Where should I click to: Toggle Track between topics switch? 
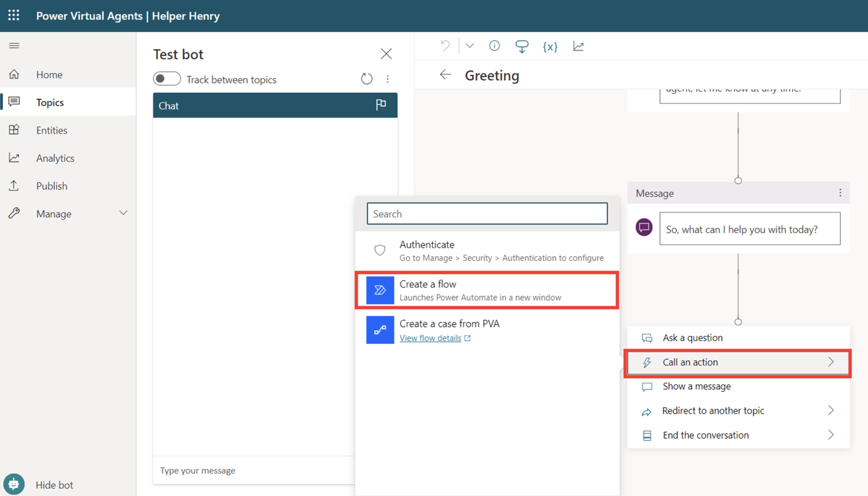167,79
